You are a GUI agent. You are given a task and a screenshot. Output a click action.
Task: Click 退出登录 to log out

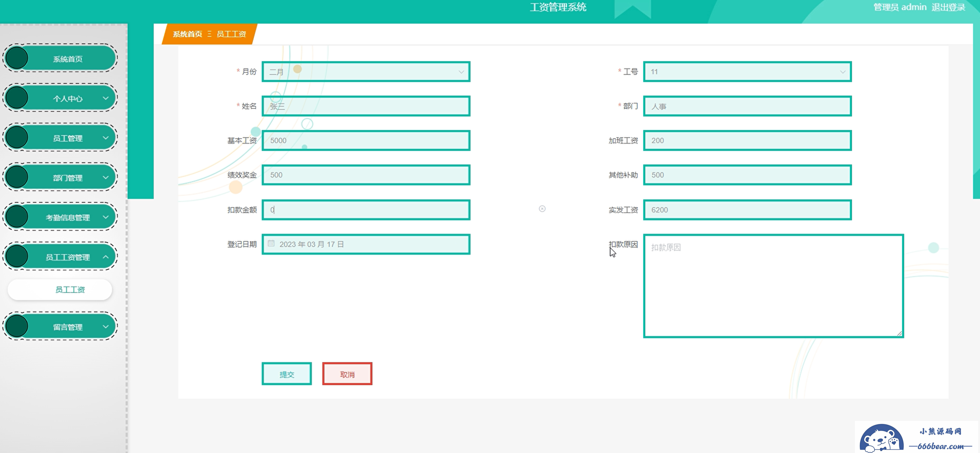click(x=949, y=7)
